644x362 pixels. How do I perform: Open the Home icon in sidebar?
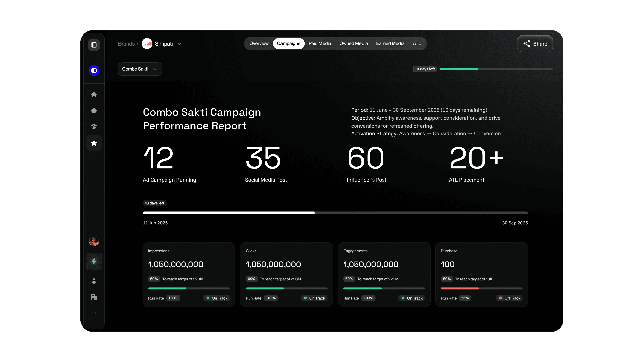point(94,95)
